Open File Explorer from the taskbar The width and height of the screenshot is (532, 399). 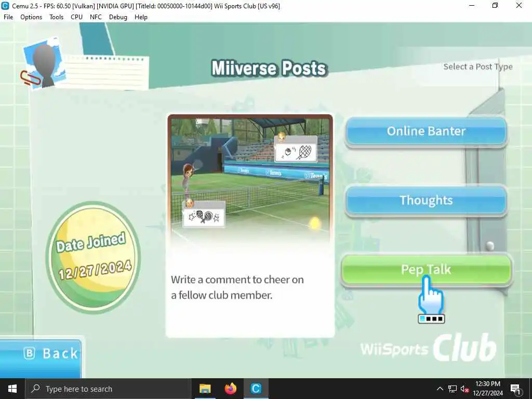(x=205, y=389)
